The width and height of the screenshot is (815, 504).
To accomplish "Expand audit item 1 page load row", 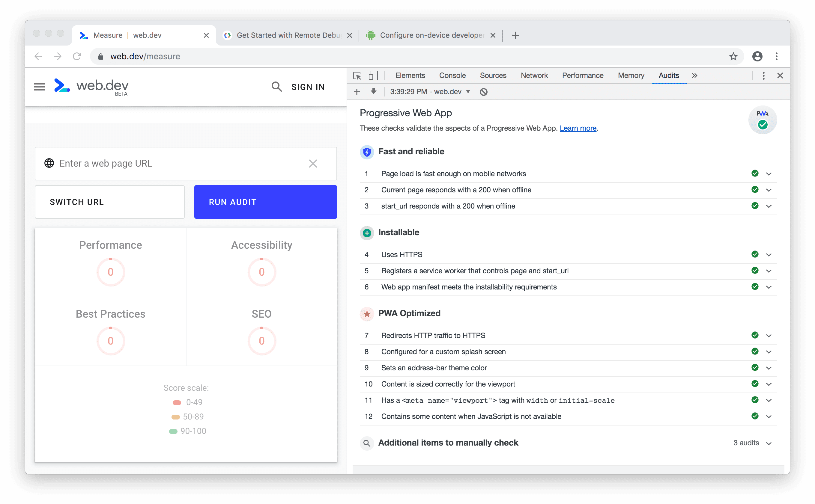I will tap(770, 173).
